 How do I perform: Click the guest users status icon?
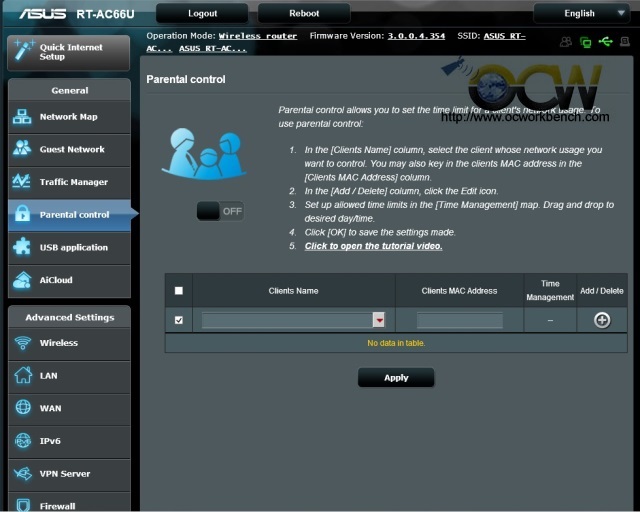pyautogui.click(x=566, y=42)
